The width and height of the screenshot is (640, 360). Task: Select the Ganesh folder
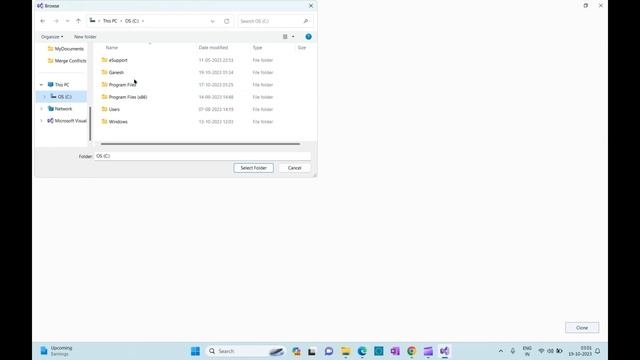(x=113, y=72)
